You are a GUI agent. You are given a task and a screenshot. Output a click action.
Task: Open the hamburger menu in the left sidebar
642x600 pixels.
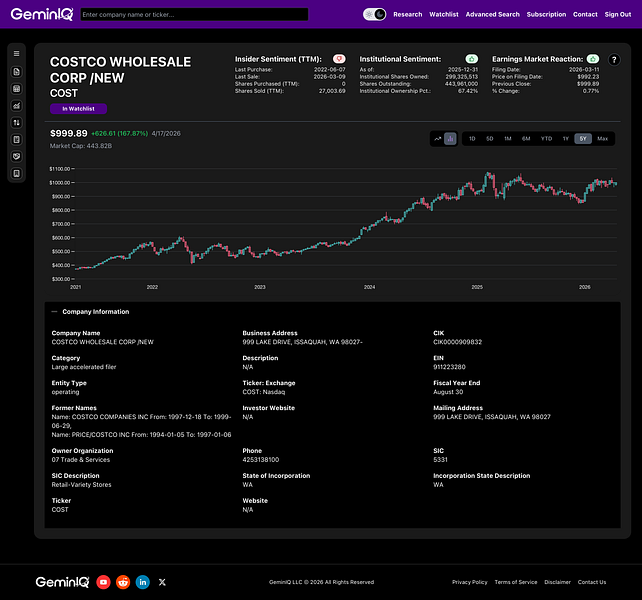click(16, 54)
